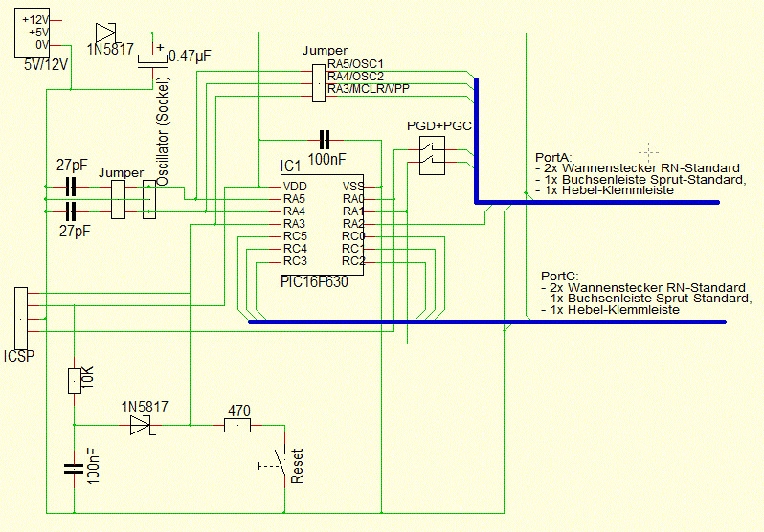Screen dimensions: 764x532
Task: Select the Oscillator (Sockel) component
Action: (x=148, y=200)
